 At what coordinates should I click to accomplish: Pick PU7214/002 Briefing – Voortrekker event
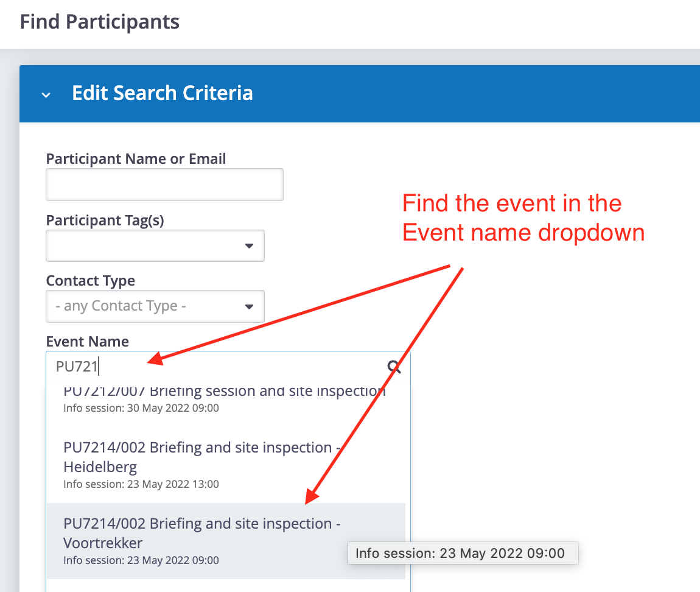point(201,533)
